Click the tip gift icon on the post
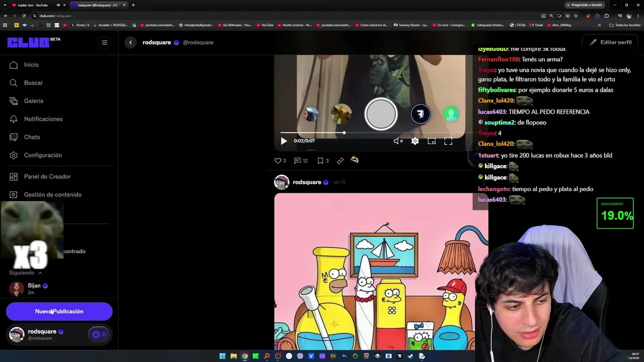Screen dimensions: 644x362 (355, 160)
